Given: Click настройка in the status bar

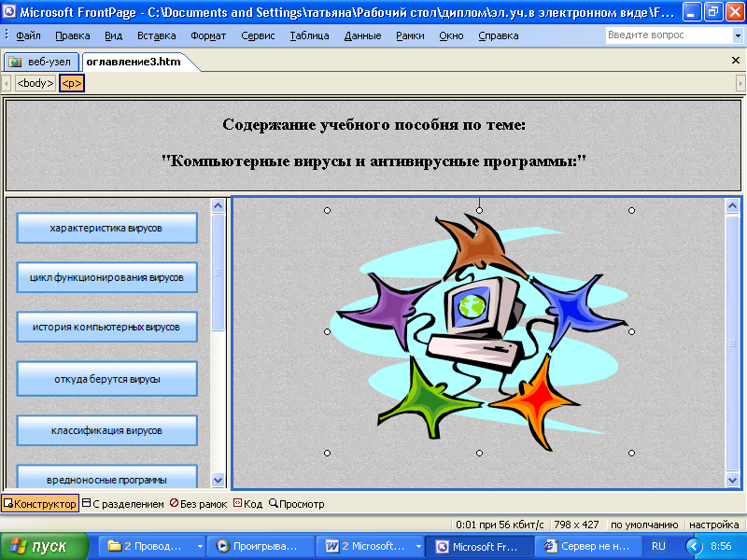Looking at the screenshot, I should click(713, 525).
